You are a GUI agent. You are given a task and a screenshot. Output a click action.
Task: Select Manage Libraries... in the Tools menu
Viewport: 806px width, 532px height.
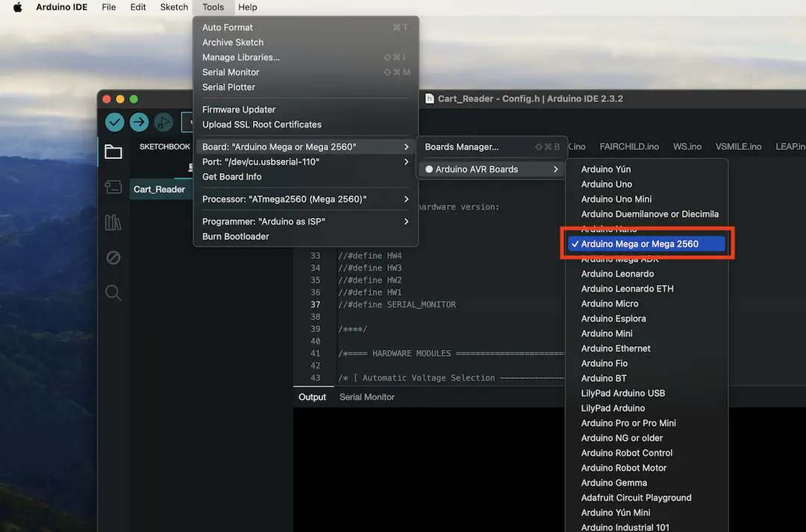tap(306, 57)
